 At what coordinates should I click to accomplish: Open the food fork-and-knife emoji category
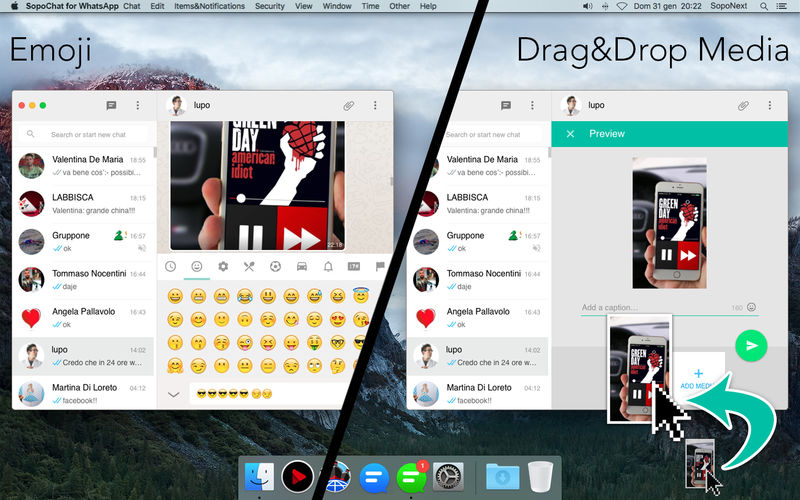point(249,266)
